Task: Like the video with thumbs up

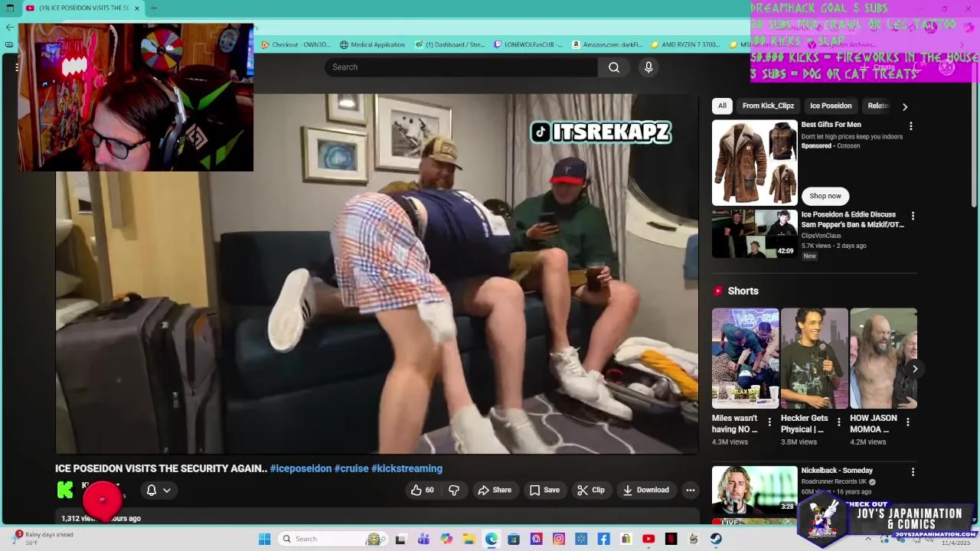Action: pyautogui.click(x=422, y=490)
